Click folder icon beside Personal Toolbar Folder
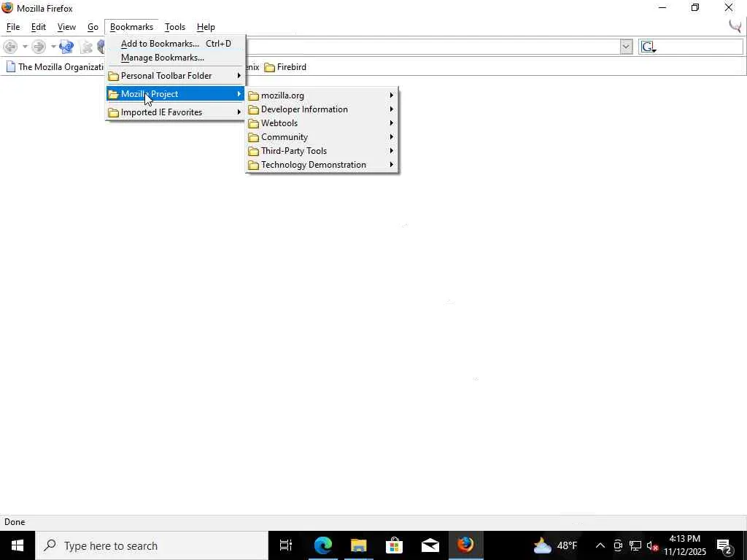Viewport: 747px width, 560px height. point(113,76)
